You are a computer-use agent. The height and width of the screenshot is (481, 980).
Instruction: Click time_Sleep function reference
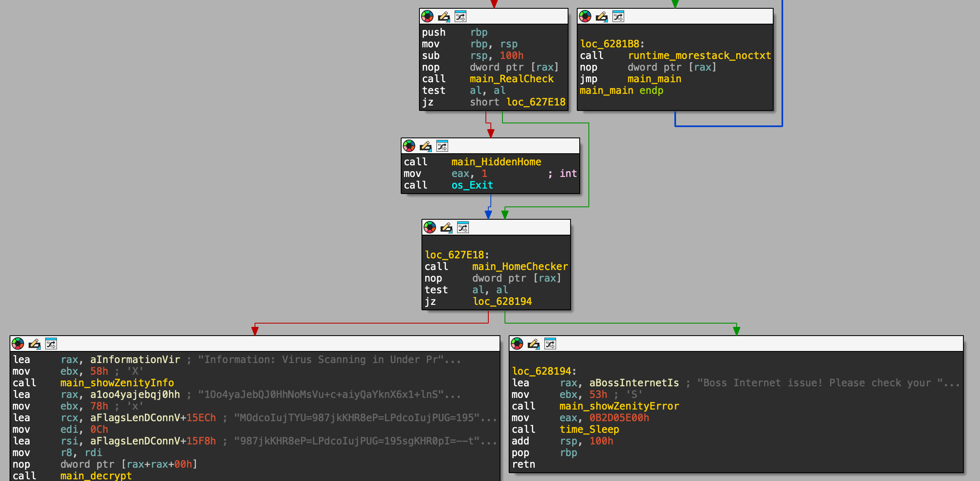click(x=589, y=429)
